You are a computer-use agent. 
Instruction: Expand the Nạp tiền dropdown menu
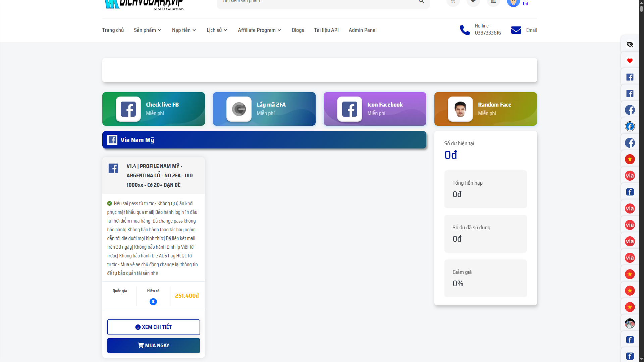click(184, 30)
